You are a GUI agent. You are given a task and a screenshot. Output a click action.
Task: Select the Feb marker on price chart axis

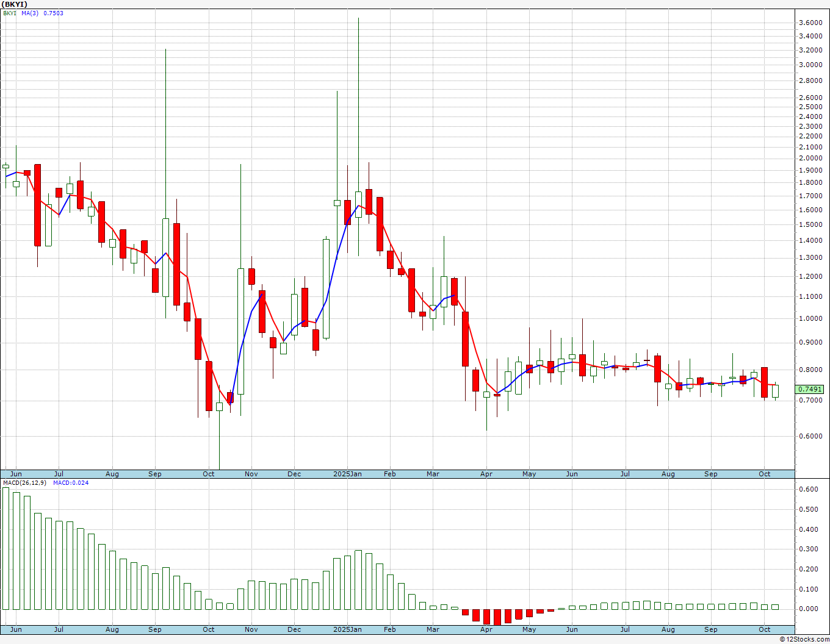[x=389, y=474]
